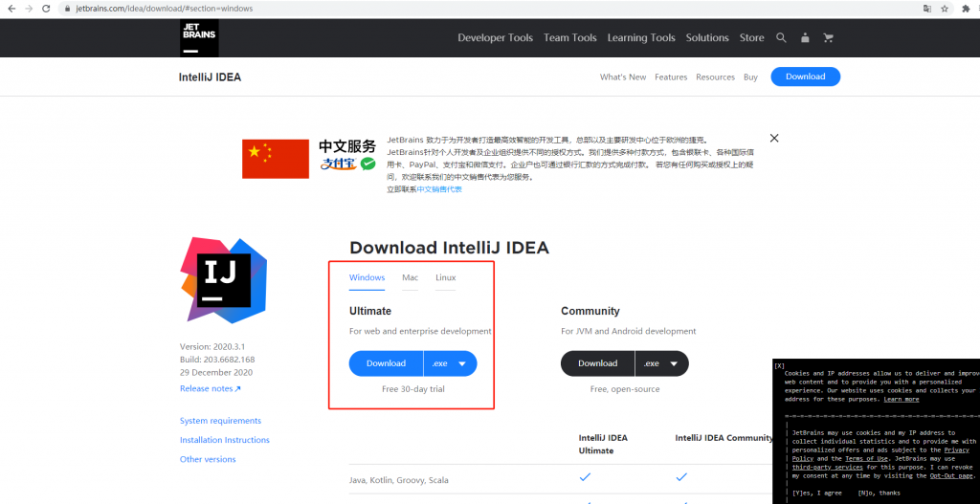Click the Chinese sales representative link

439,189
